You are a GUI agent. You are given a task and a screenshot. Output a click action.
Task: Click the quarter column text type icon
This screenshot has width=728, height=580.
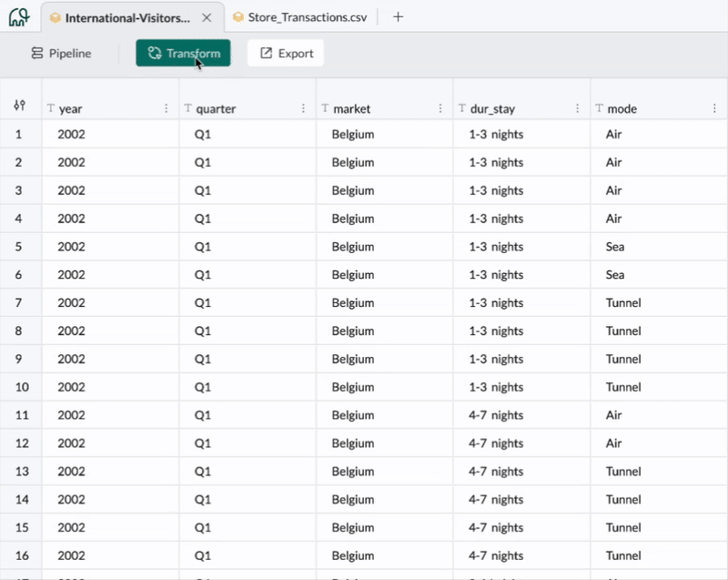pyautogui.click(x=187, y=108)
